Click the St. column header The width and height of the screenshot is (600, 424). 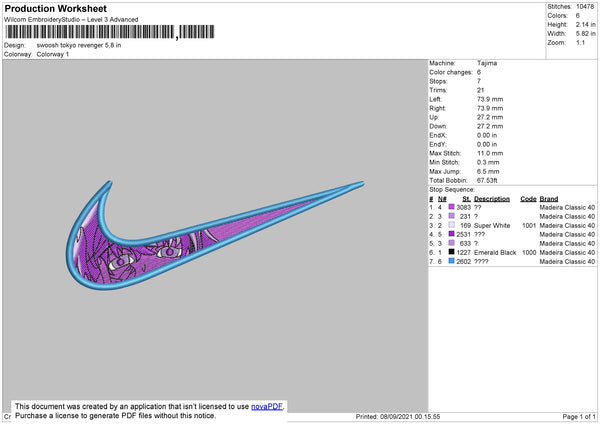[466, 199]
